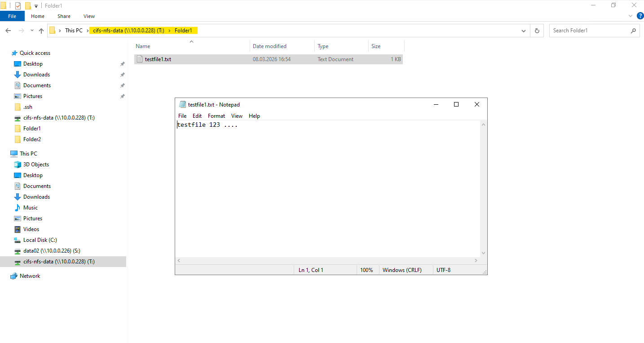
Task: Click 'This PC' in the address bar
Action: coord(74,31)
